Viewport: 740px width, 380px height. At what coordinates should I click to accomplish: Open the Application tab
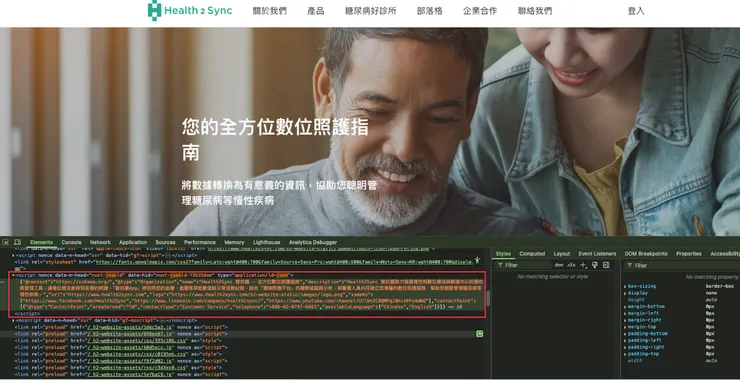click(x=133, y=242)
